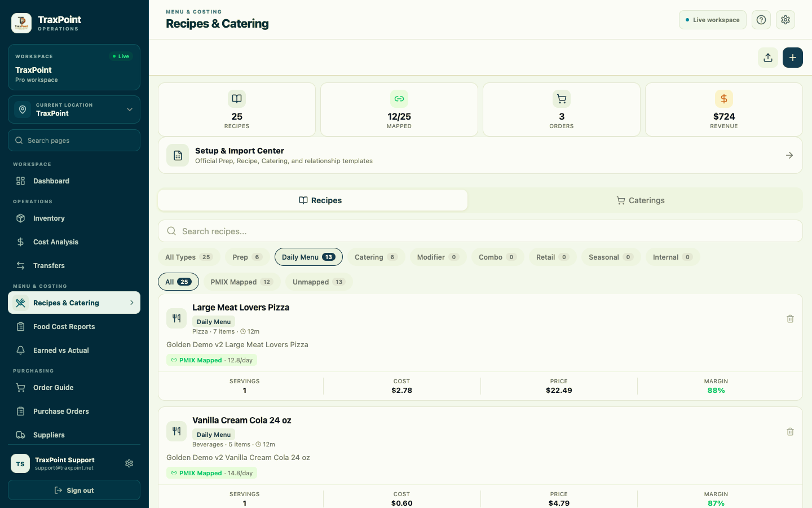Click the recipes book icon in stats card
Image resolution: width=812 pixels, height=508 pixels.
pos(237,99)
